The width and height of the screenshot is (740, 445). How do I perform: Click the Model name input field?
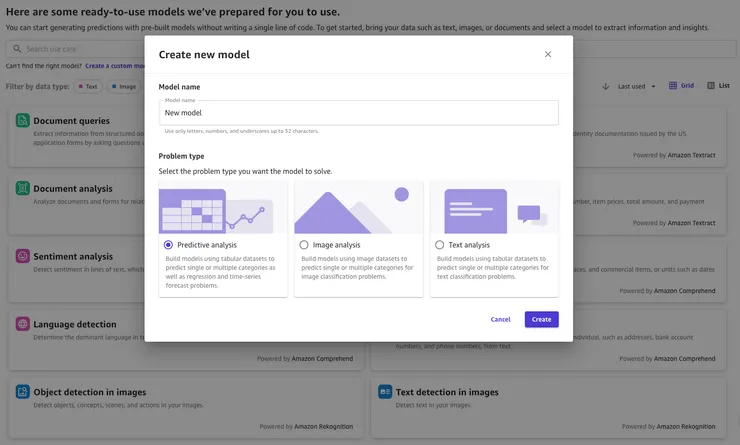[x=358, y=113]
